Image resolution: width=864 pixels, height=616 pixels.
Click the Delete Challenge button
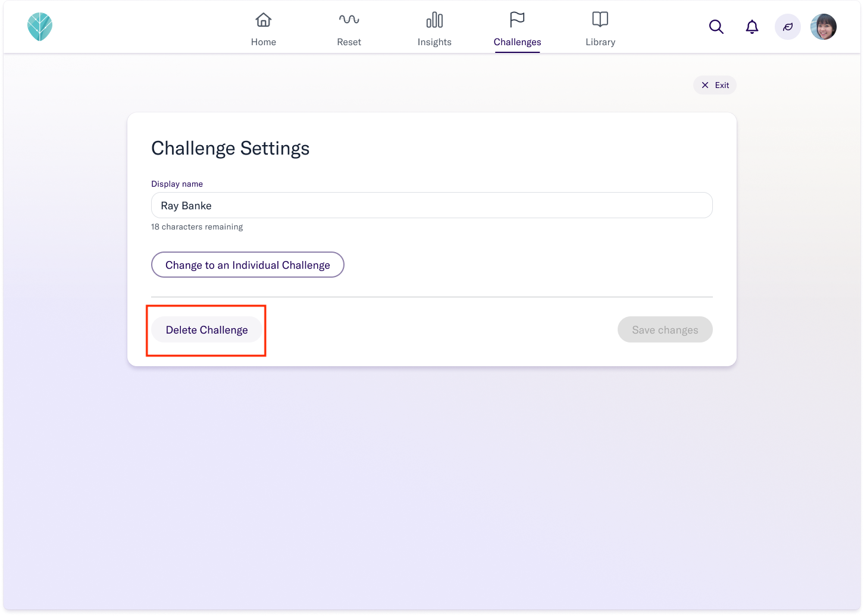(x=206, y=329)
